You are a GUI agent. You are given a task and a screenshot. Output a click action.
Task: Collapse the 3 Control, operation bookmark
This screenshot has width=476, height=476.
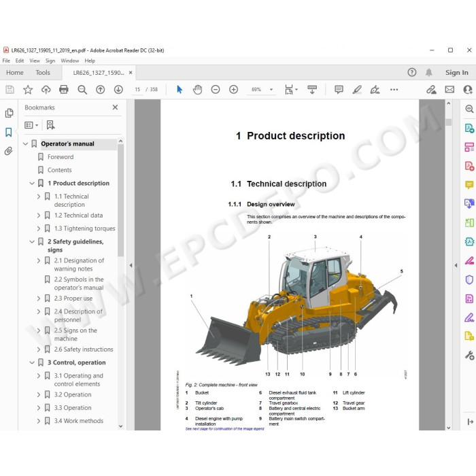(x=32, y=362)
